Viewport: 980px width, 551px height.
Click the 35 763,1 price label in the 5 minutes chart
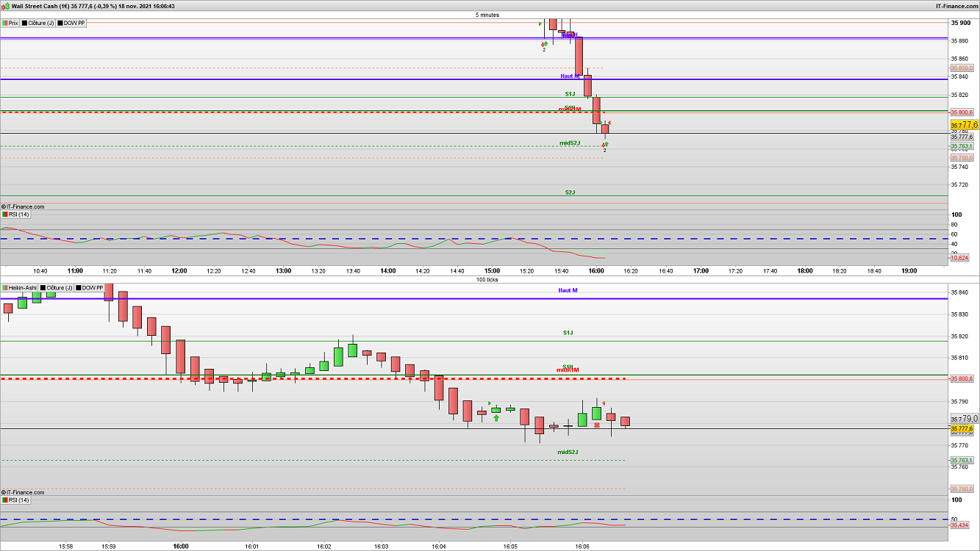pyautogui.click(x=962, y=146)
